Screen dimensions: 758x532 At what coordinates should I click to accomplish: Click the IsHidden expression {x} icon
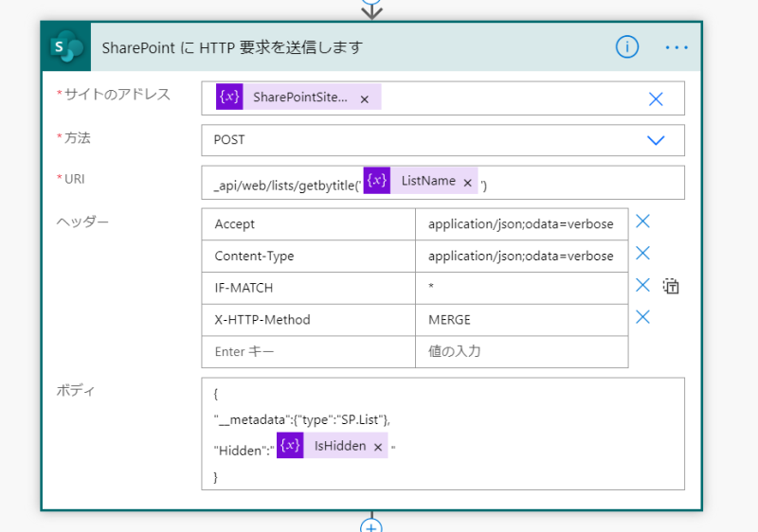290,445
